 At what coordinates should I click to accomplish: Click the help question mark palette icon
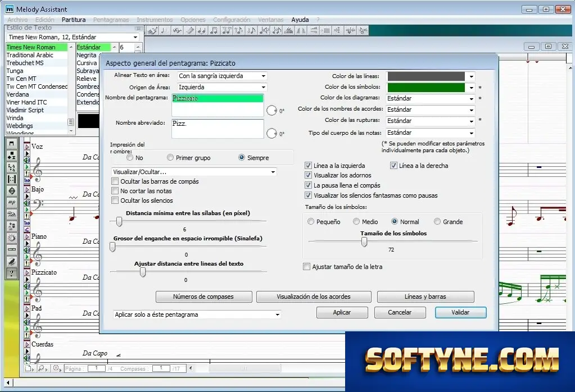12,274
